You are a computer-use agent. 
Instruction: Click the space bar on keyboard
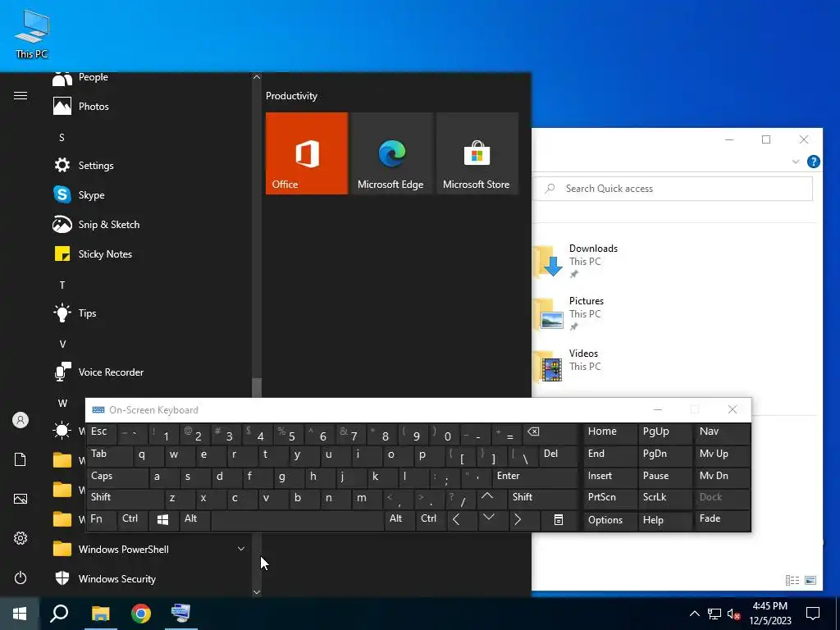[x=297, y=520]
